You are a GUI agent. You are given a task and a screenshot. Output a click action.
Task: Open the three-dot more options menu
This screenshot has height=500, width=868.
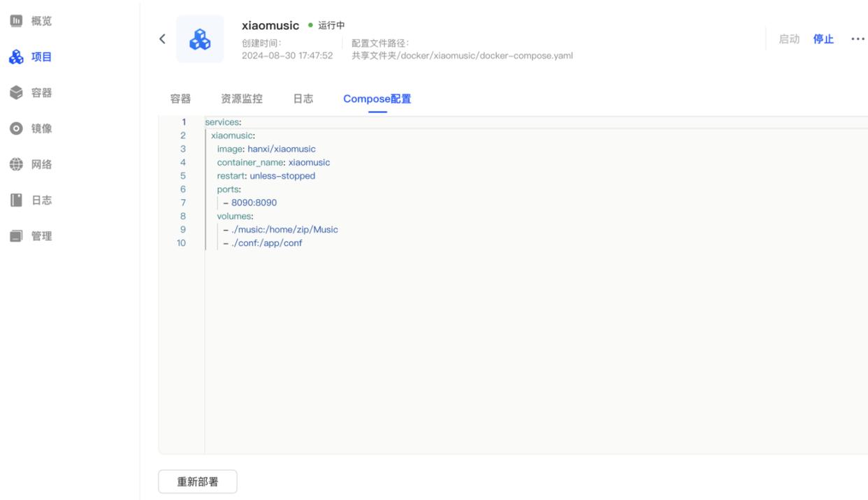click(858, 39)
